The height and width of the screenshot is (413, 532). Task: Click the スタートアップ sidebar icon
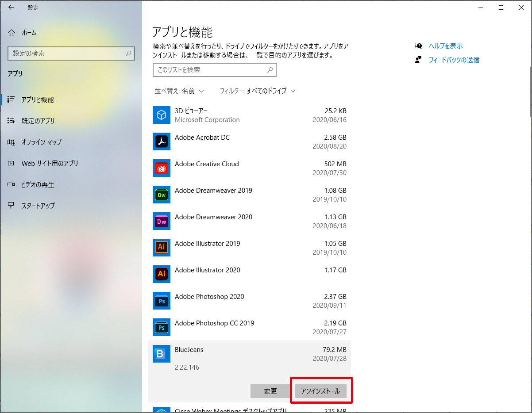12,206
